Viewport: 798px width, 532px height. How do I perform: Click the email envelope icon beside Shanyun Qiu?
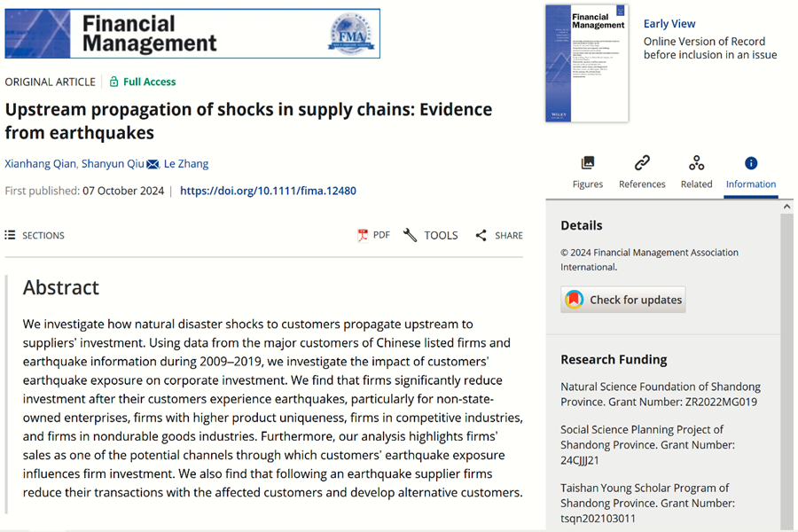coord(153,164)
